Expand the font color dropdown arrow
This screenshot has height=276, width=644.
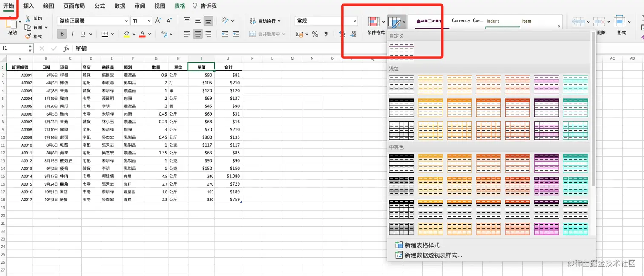[x=149, y=34]
